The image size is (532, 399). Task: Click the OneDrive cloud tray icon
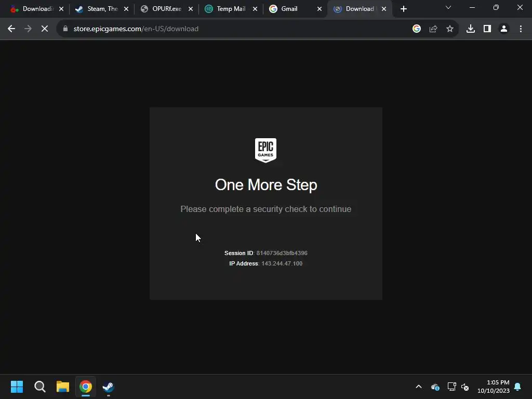pyautogui.click(x=435, y=387)
